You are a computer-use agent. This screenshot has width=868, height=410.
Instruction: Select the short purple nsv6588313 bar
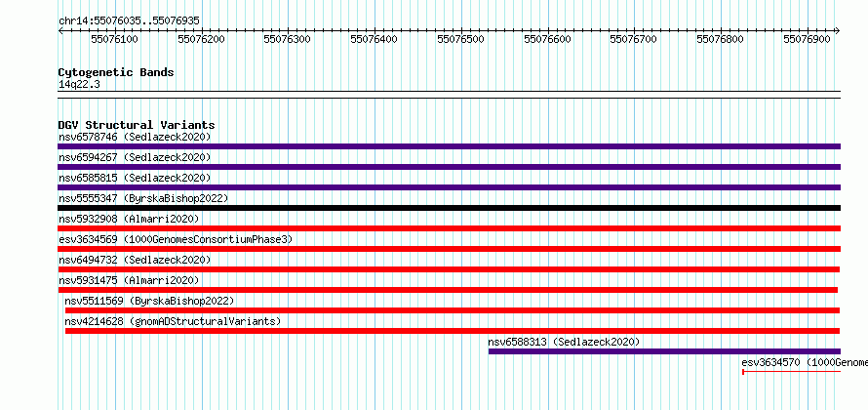pyautogui.click(x=664, y=351)
